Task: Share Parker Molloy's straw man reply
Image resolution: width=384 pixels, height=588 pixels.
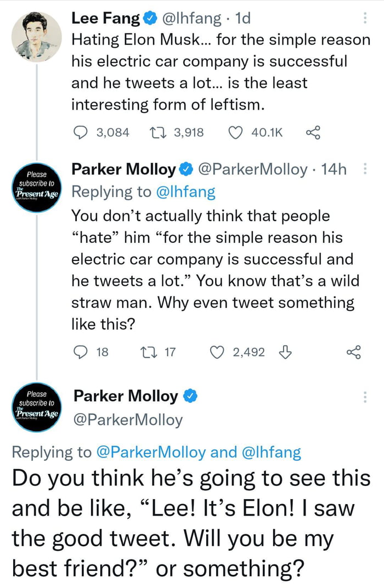Action: 355,352
